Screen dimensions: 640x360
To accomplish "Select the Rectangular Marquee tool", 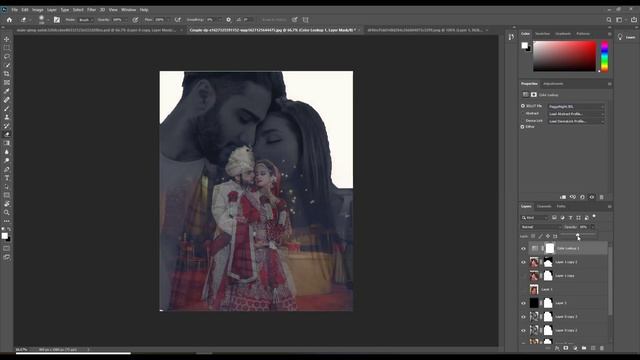I will 7,48.
